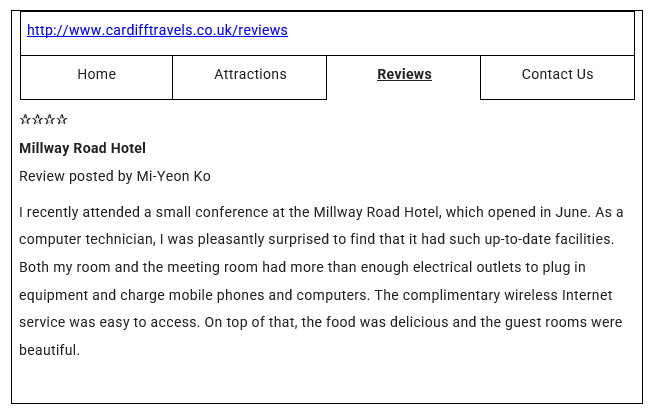This screenshot has height=414, width=650.
Task: Open the cardifftravels.co.uk reviews URL link
Action: [157, 30]
